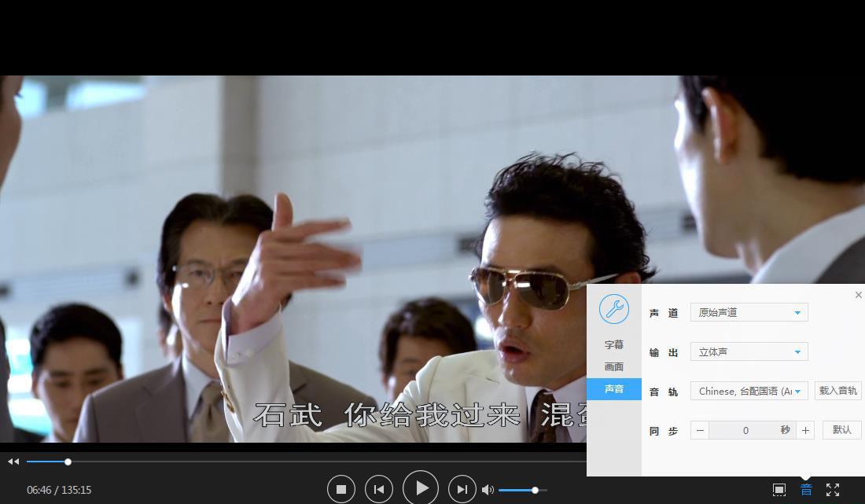865x504 pixels.
Task: Click the window display mode icon
Action: pyautogui.click(x=779, y=490)
